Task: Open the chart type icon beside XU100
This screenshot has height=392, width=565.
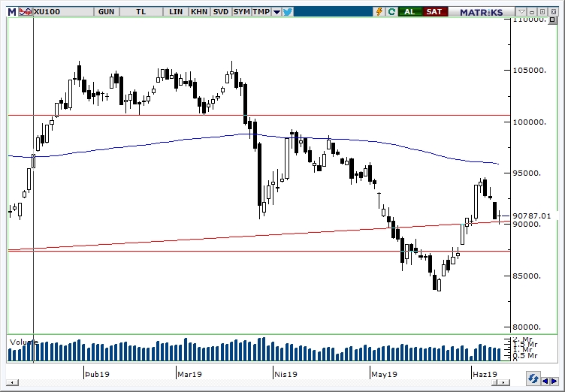Action: [26, 11]
